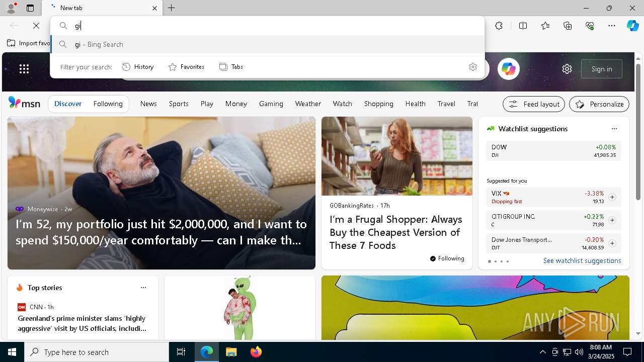Open the Copilot round button on page
The width and height of the screenshot is (644, 362).
coord(509,69)
